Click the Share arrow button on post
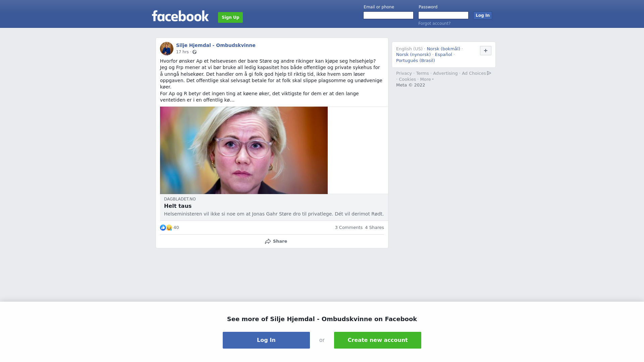This screenshot has height=362, width=644. (x=276, y=241)
